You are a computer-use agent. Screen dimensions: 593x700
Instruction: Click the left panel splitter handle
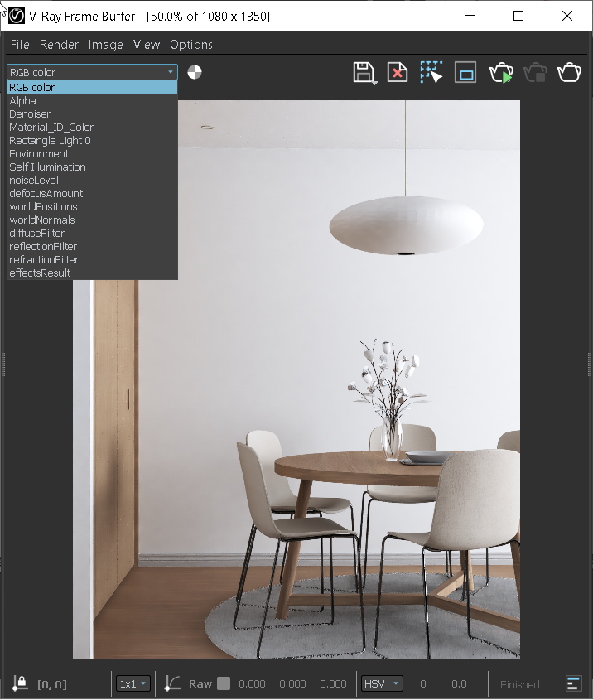pos(2,364)
